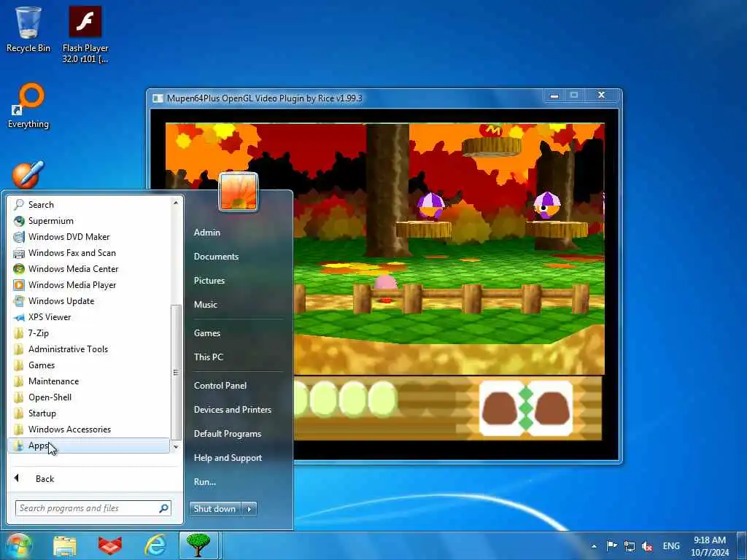Click the muted speaker tray icon
This screenshot has width=747, height=560.
647,546
